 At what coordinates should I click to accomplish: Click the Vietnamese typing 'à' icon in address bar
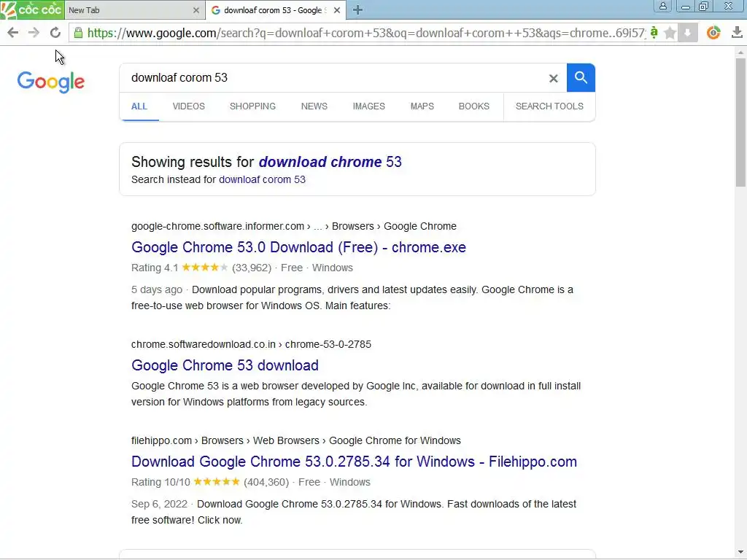(654, 32)
